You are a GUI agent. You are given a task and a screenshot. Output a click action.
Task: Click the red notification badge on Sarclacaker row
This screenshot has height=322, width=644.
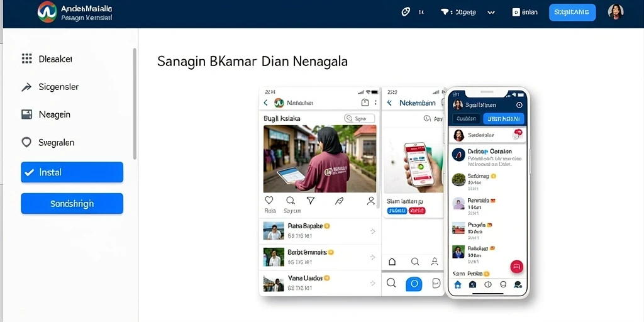(518, 132)
